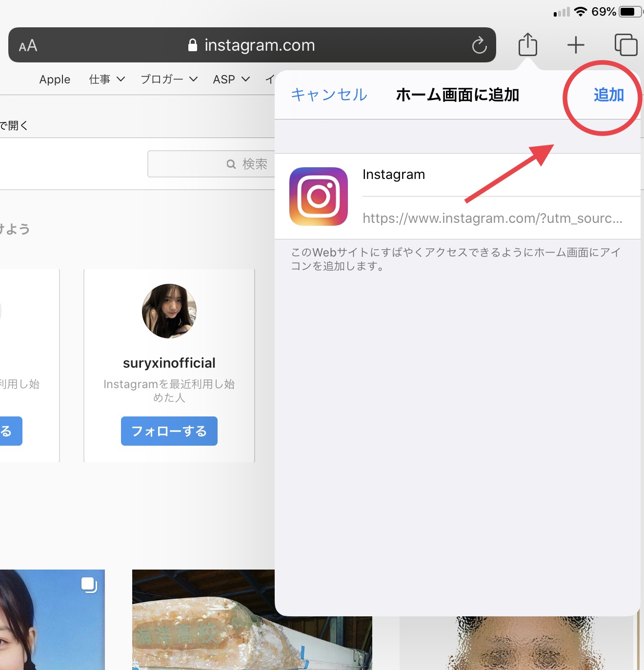This screenshot has height=670, width=644.
Task: Show all open tabs overview
Action: click(x=626, y=45)
